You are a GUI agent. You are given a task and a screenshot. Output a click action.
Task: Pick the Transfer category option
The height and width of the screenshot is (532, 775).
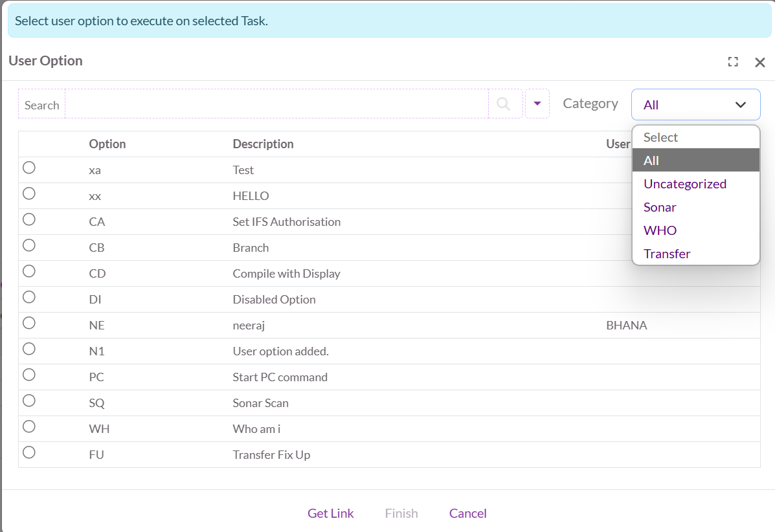pos(667,254)
